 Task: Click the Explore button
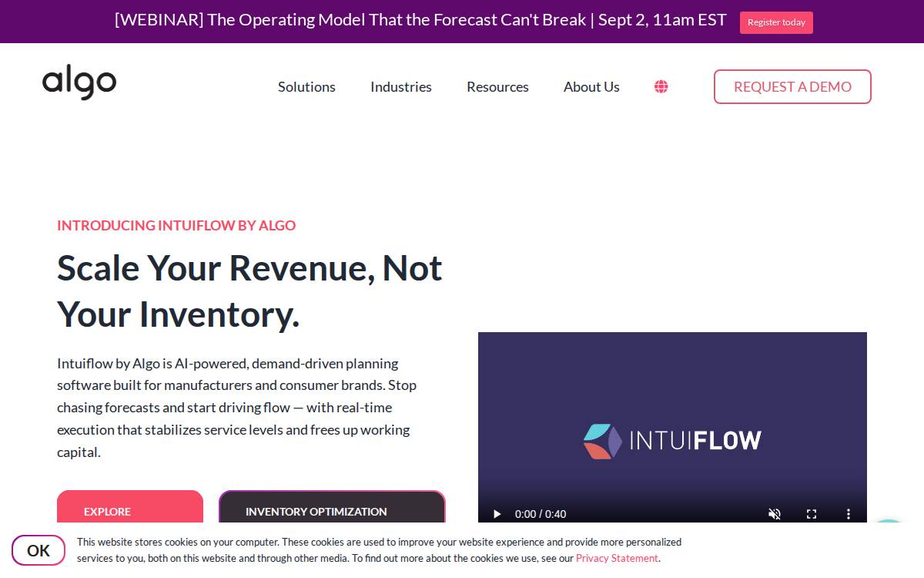(130, 507)
